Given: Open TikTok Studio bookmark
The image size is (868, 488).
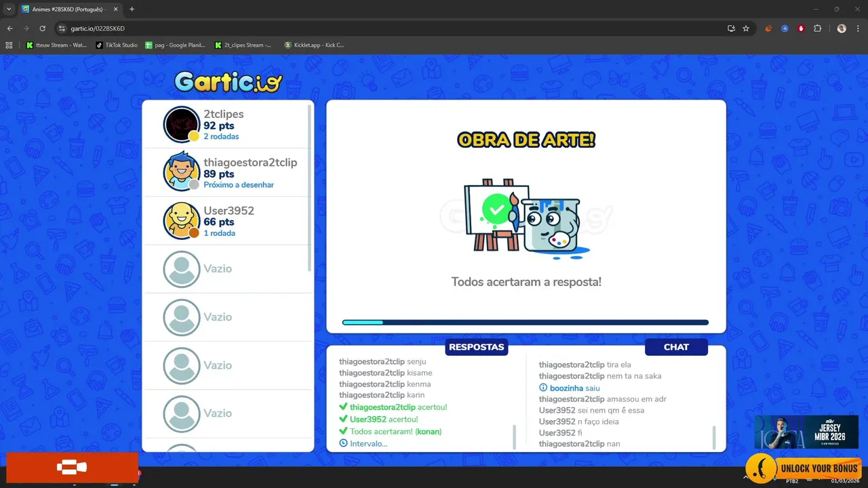Looking at the screenshot, I should [x=117, y=45].
